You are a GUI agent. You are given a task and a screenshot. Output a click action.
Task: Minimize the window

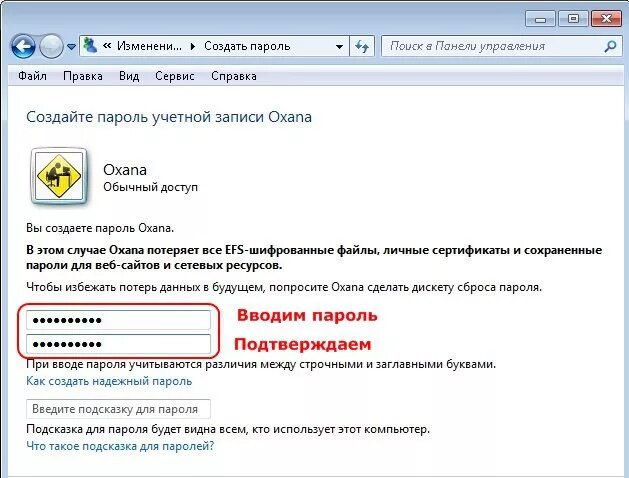click(x=540, y=19)
